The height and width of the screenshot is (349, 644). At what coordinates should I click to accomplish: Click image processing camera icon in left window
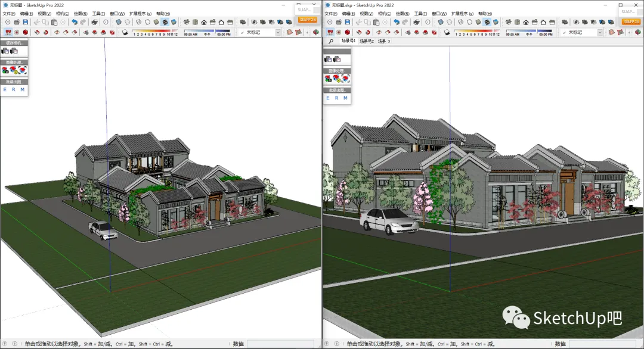pyautogui.click(x=5, y=70)
